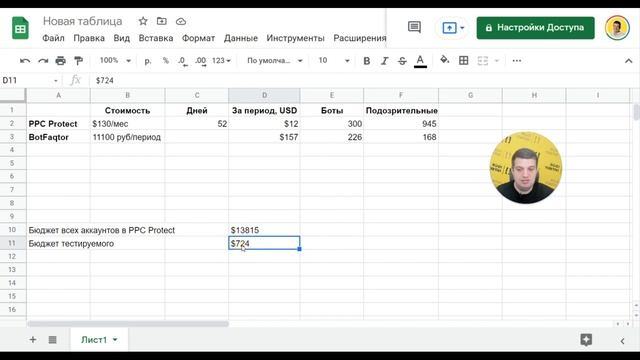
Task: Move document using the folder icon
Action: pos(162,21)
